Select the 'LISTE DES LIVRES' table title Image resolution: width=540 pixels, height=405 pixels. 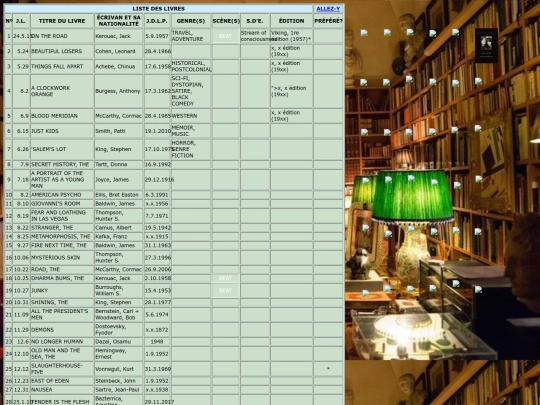tap(158, 9)
